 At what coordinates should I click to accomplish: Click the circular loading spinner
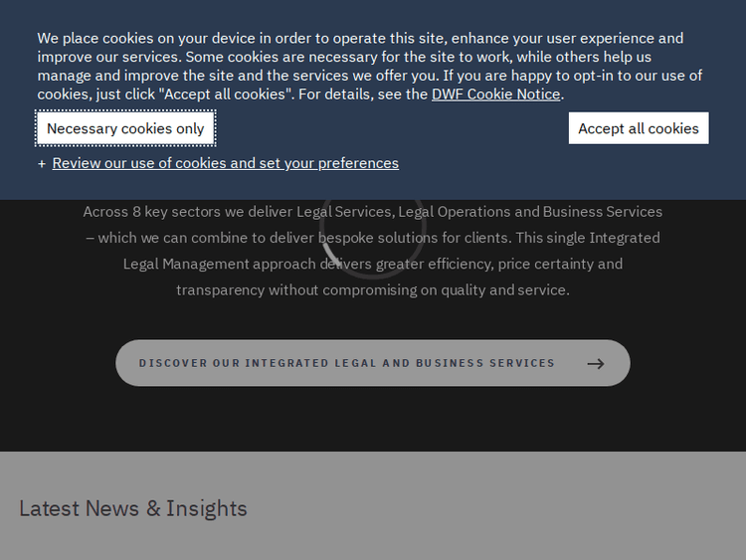point(372,228)
